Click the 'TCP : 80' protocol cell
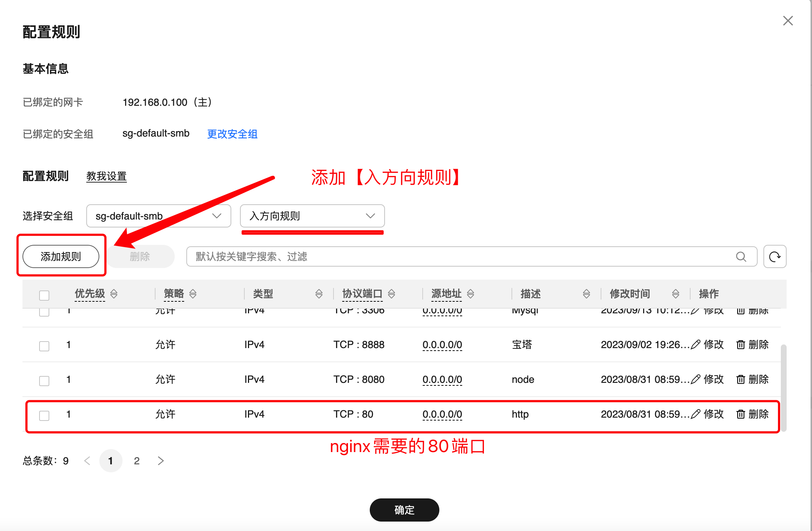Viewport: 812px width, 531px height. pyautogui.click(x=353, y=414)
